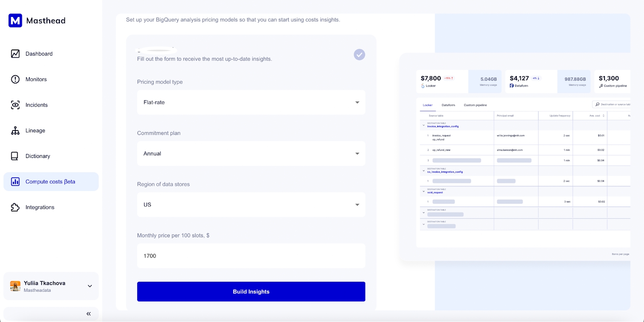Click the Monitors alert icon
The width and height of the screenshot is (644, 322).
tap(15, 79)
